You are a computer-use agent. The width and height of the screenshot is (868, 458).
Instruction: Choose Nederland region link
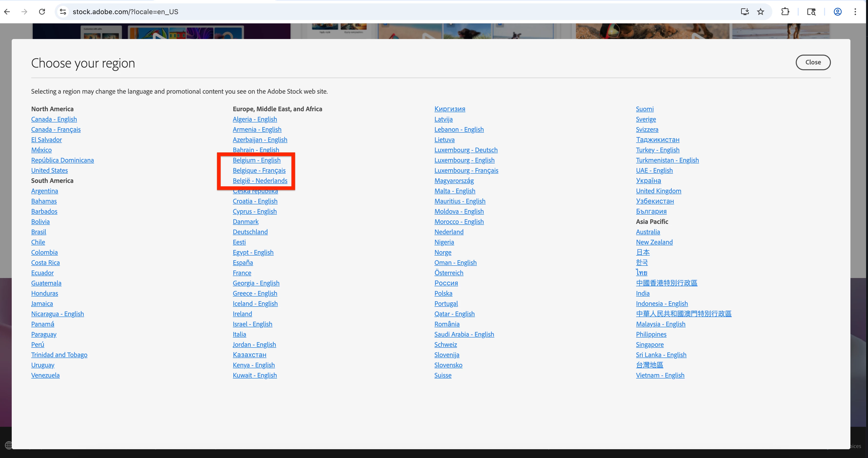click(x=449, y=232)
